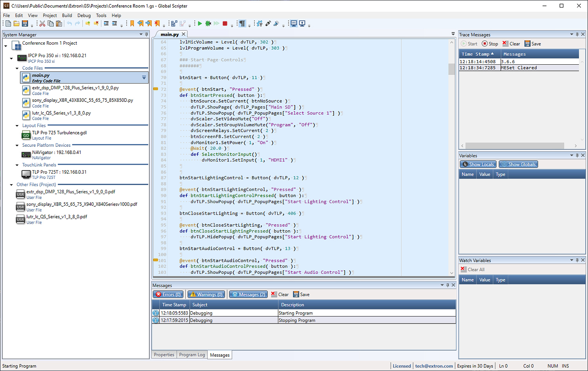
Task: Collapse the TouchLink Panels section
Action: (17, 165)
